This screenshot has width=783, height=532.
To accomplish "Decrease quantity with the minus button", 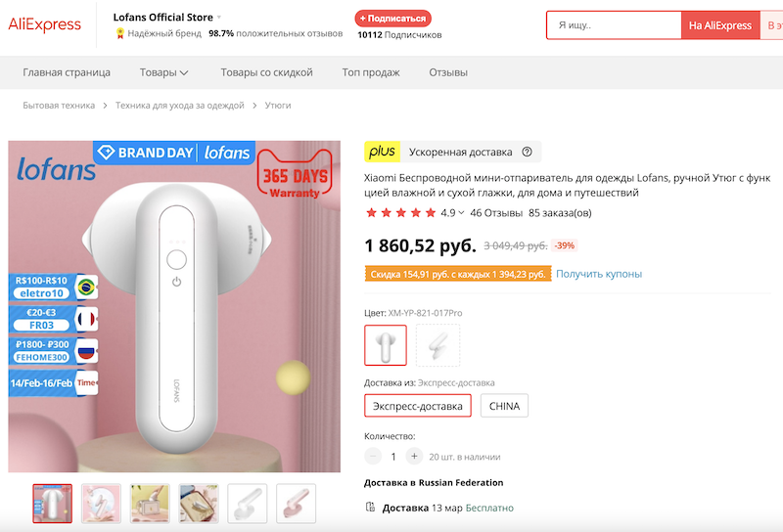I will click(373, 456).
